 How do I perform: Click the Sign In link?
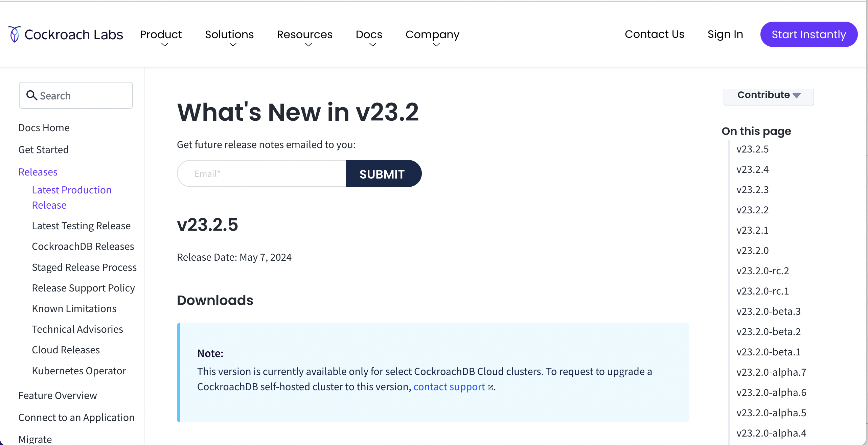725,34
